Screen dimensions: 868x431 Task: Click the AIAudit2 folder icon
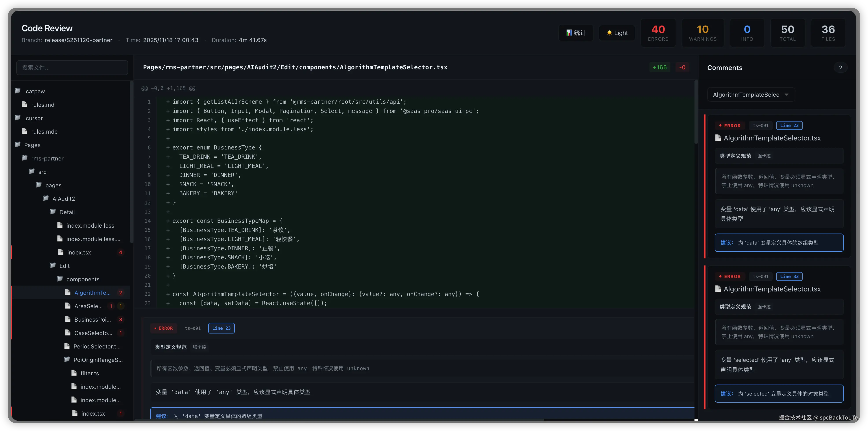click(x=46, y=198)
